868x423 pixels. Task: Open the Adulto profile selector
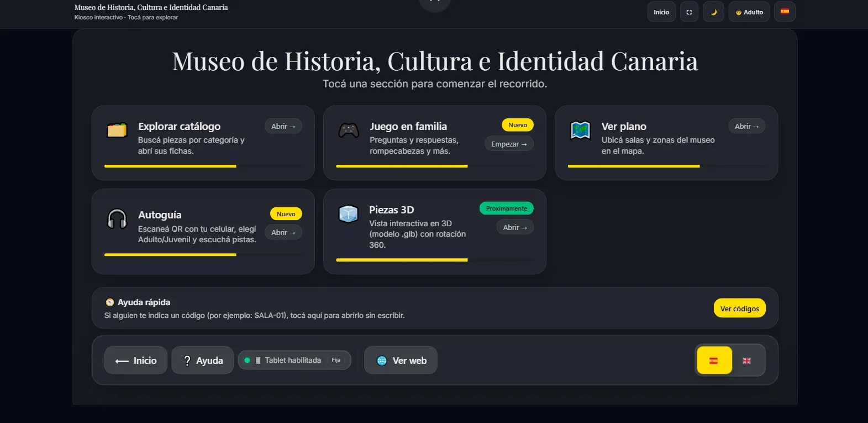[x=749, y=12]
